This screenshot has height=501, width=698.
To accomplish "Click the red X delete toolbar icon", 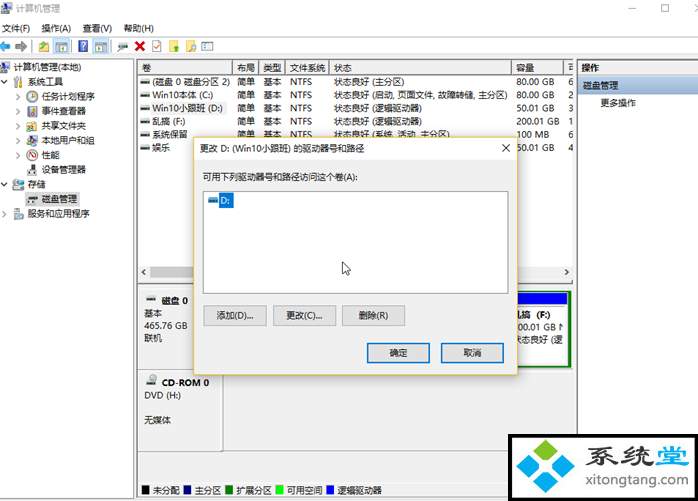I will pos(140,46).
